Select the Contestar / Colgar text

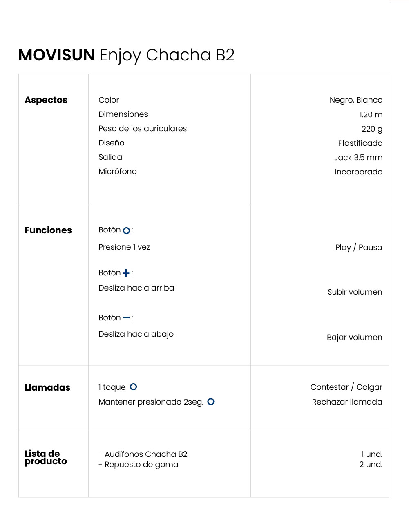pyautogui.click(x=346, y=387)
